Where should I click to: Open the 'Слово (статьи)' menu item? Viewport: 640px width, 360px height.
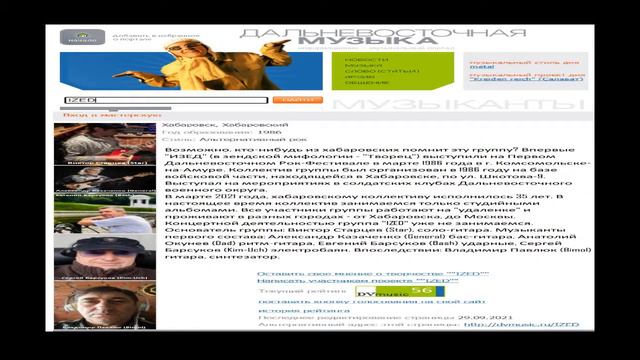[x=382, y=71]
